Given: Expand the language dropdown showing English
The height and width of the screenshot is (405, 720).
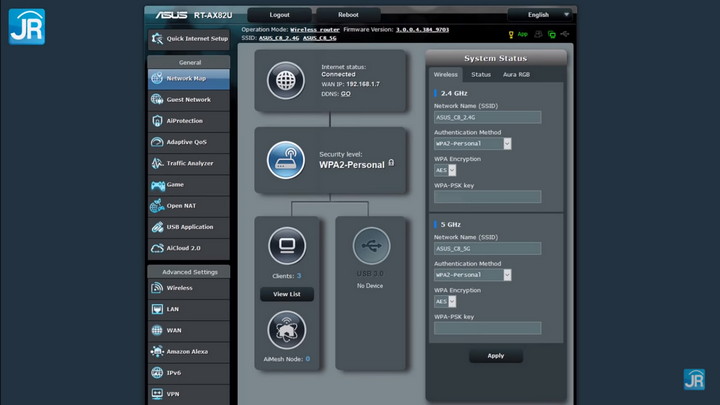Looking at the screenshot, I should pos(541,15).
